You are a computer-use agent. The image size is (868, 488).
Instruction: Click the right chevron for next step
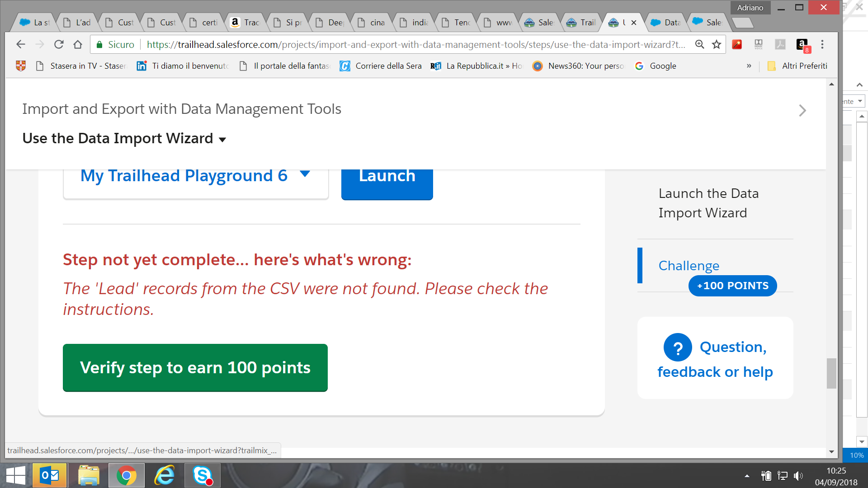pyautogui.click(x=802, y=110)
